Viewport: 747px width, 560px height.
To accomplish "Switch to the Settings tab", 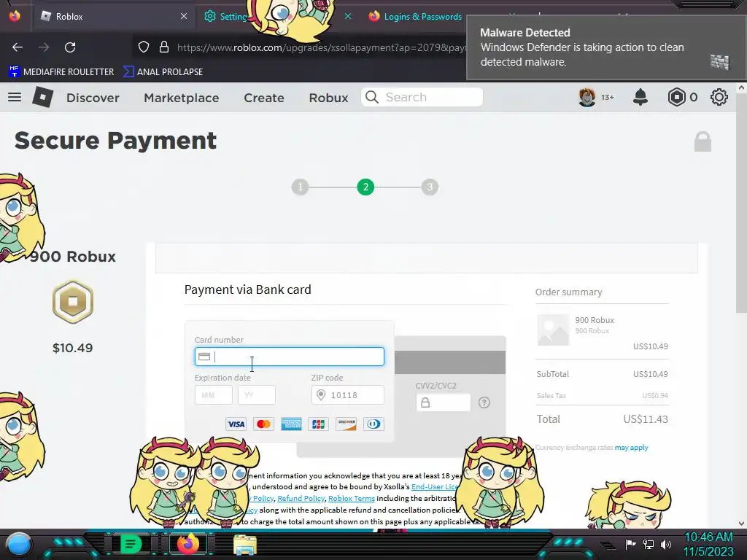I will (x=233, y=16).
